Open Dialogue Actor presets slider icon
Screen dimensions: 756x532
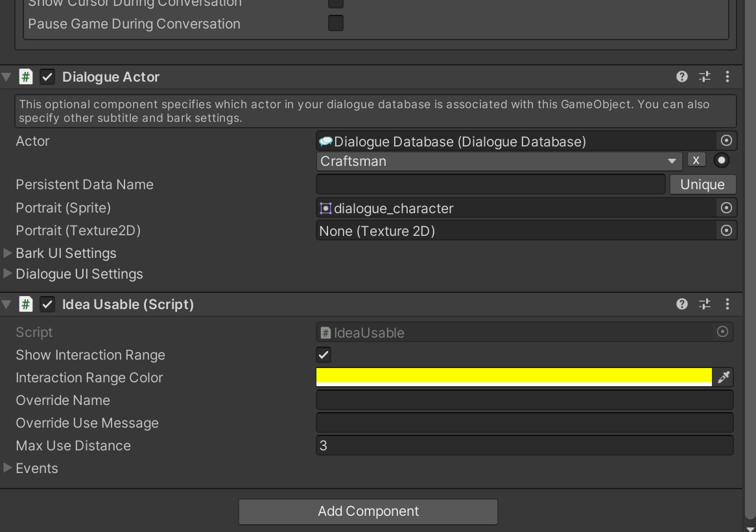tap(705, 76)
